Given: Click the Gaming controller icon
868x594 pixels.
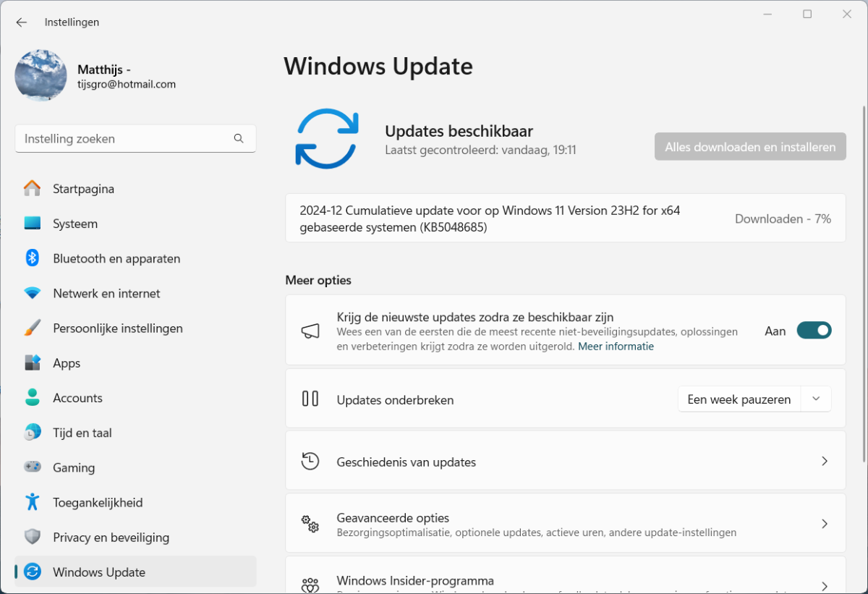Looking at the screenshot, I should 32,467.
